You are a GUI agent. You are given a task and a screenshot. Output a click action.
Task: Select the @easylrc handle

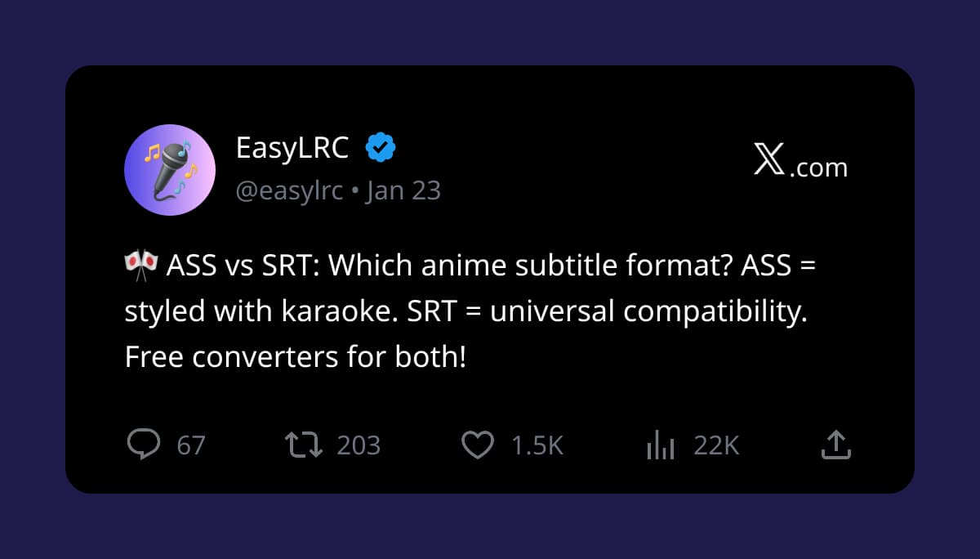(290, 190)
